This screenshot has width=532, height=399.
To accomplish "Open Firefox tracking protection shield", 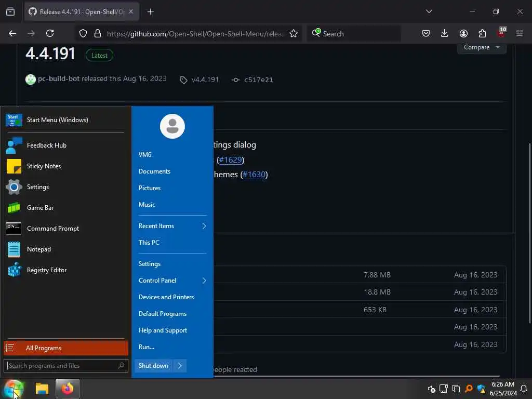I will 83,33.
